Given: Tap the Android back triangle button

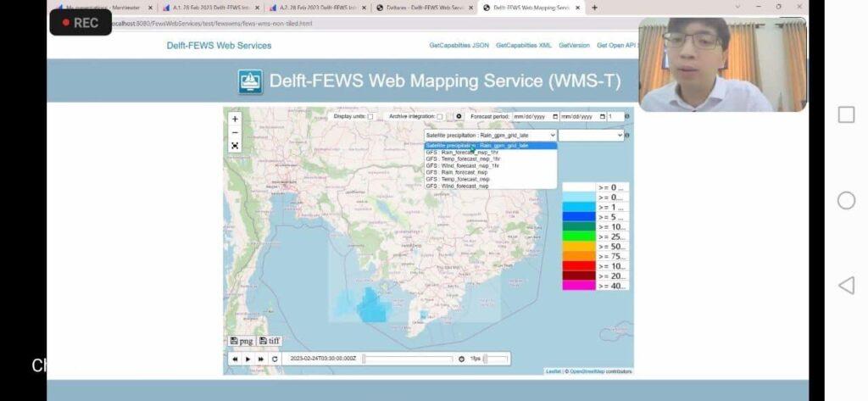Looking at the screenshot, I should pyautogui.click(x=846, y=286).
